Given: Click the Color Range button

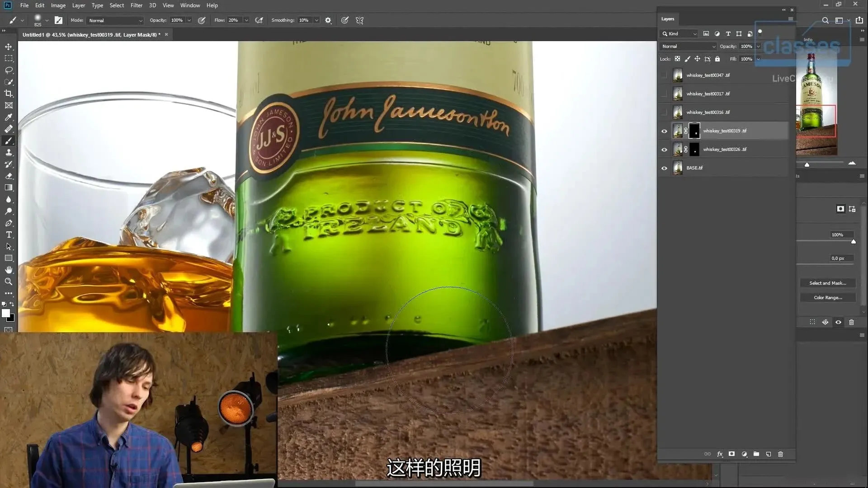Looking at the screenshot, I should (x=827, y=298).
